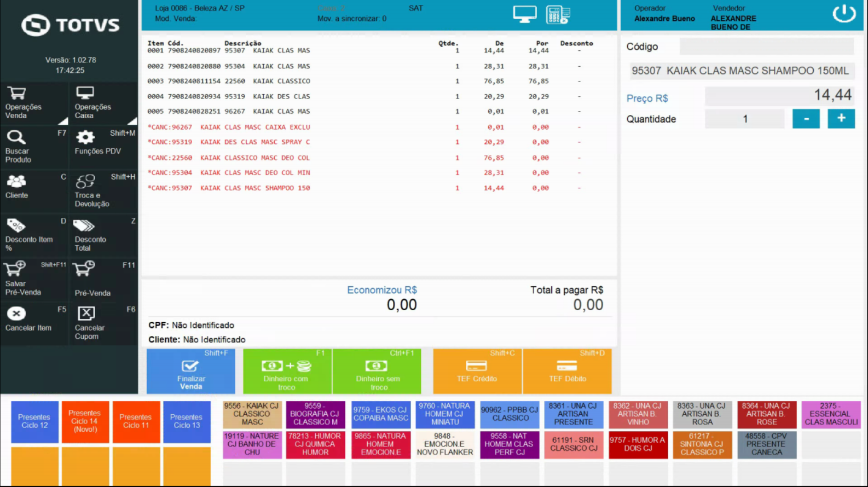Click the Quantidade value field

pyautogui.click(x=745, y=119)
